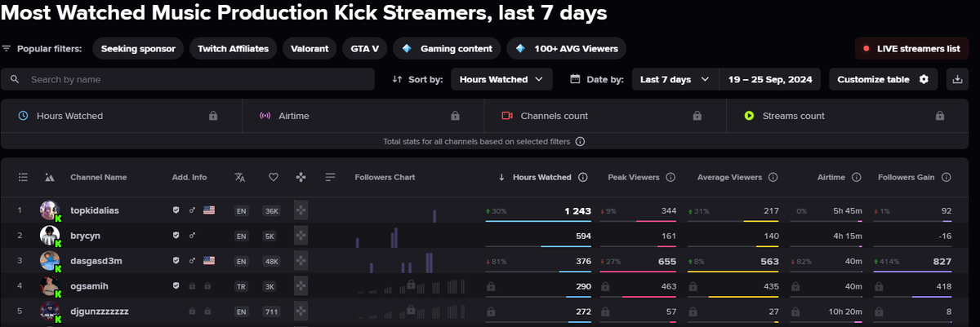980x327 pixels.
Task: Click topkidalias profile avatar
Action: (50, 210)
